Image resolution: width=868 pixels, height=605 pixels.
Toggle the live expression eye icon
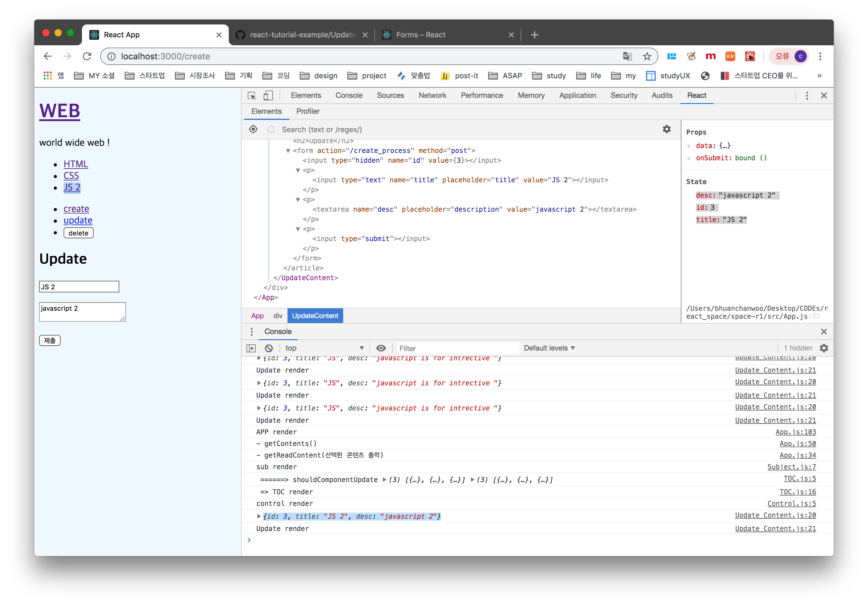click(x=381, y=348)
